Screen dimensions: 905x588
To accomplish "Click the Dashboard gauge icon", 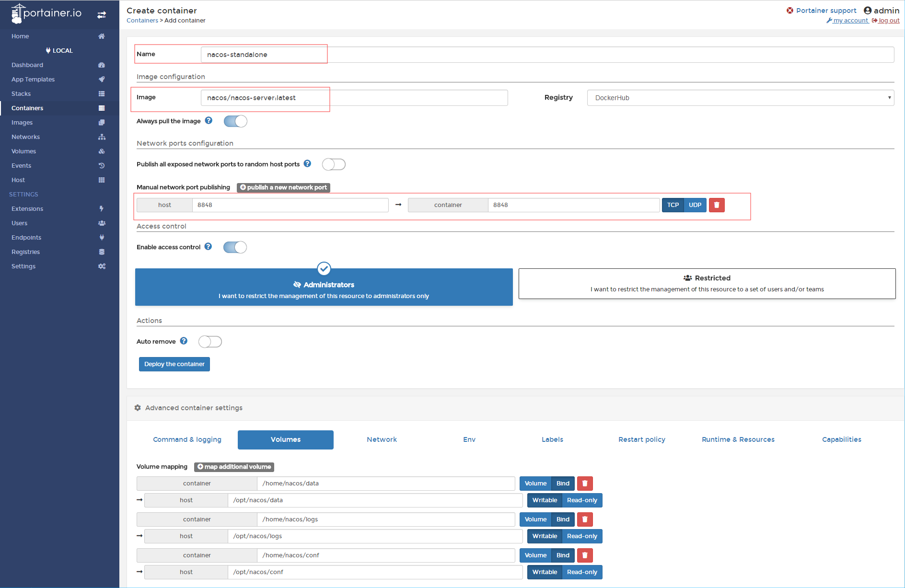I will [x=102, y=65].
